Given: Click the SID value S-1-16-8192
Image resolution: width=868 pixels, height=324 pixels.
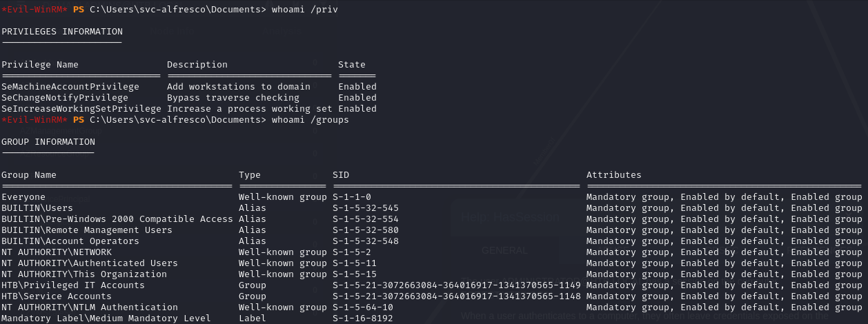Looking at the screenshot, I should coord(363,318).
